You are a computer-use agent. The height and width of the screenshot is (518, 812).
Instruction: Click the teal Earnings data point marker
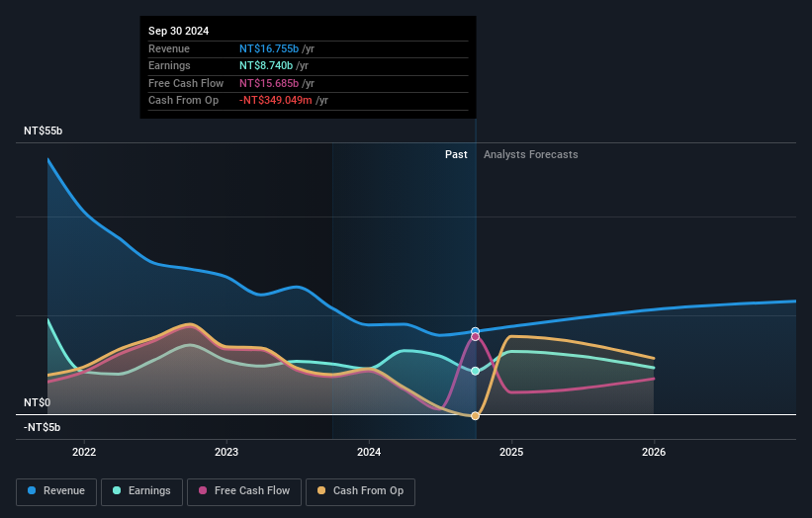475,371
